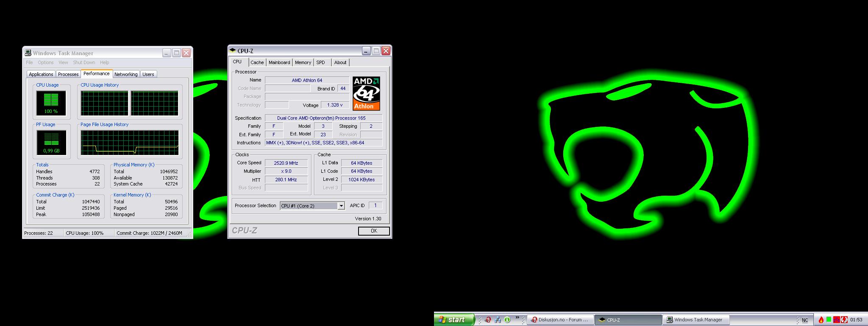The width and height of the screenshot is (868, 326).
Task: Click the Handles count 4772
Action: (95, 171)
